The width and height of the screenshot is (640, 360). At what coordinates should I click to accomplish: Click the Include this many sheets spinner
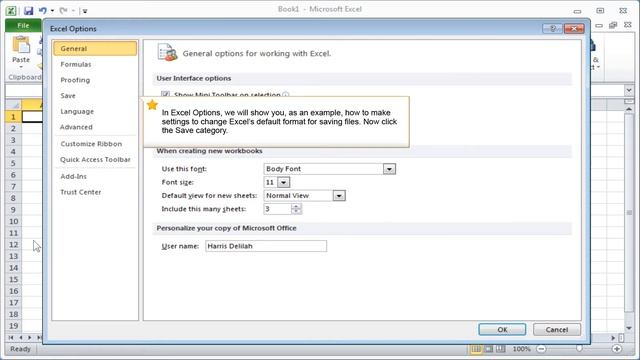(296, 209)
